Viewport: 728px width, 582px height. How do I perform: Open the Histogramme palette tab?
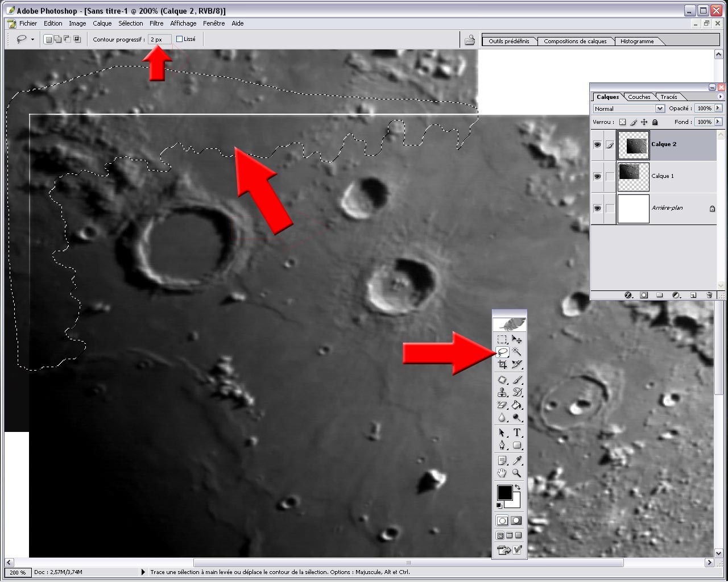[x=637, y=41]
